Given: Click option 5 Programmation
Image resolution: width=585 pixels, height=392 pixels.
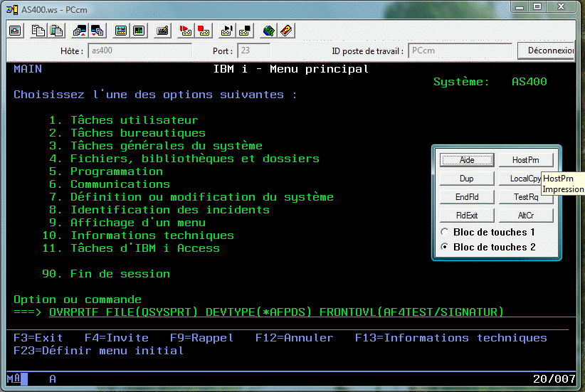Looking at the screenshot, I should 106,171.
